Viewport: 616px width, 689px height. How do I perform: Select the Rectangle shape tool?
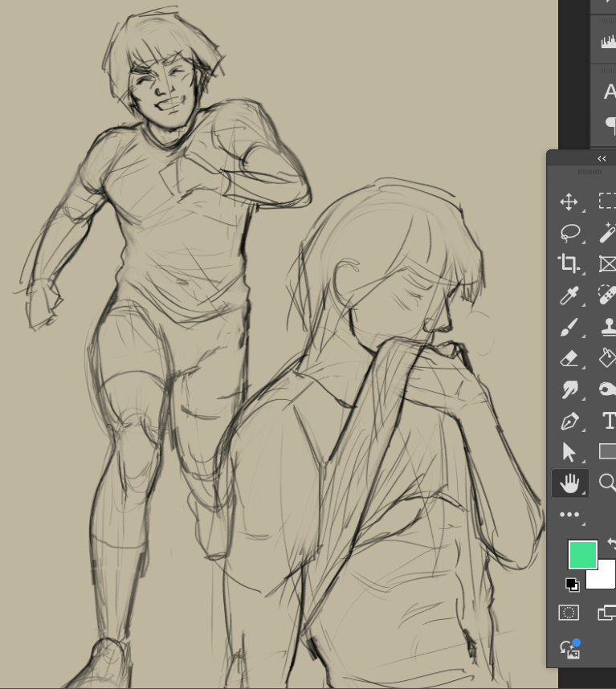click(x=608, y=451)
